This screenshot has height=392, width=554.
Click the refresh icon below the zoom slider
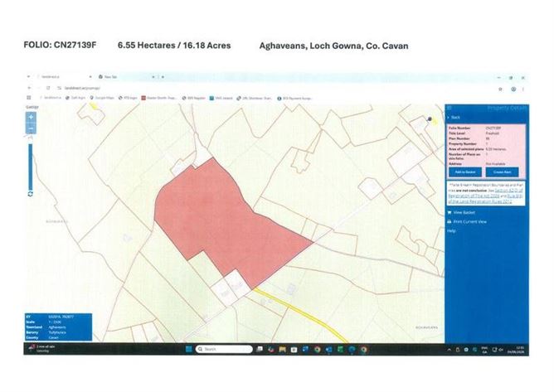click(31, 194)
